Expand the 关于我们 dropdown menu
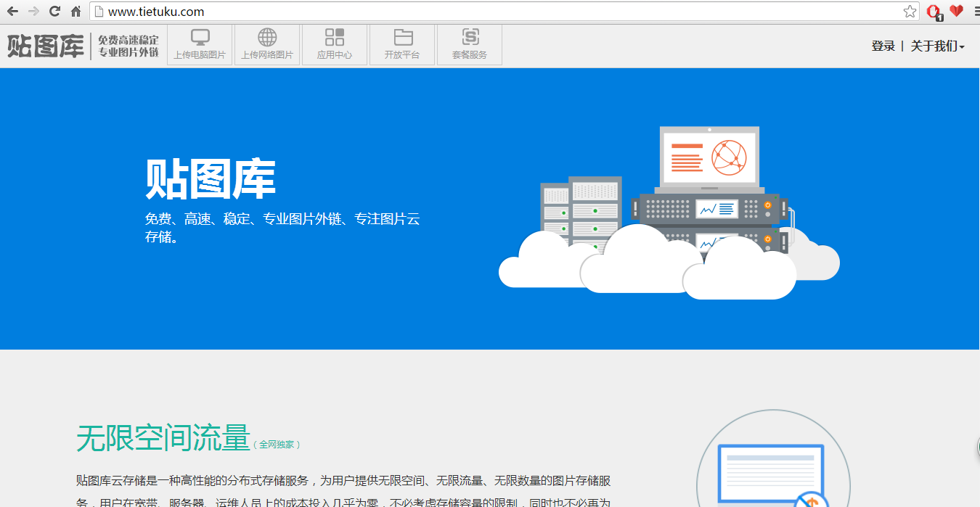 coord(938,46)
